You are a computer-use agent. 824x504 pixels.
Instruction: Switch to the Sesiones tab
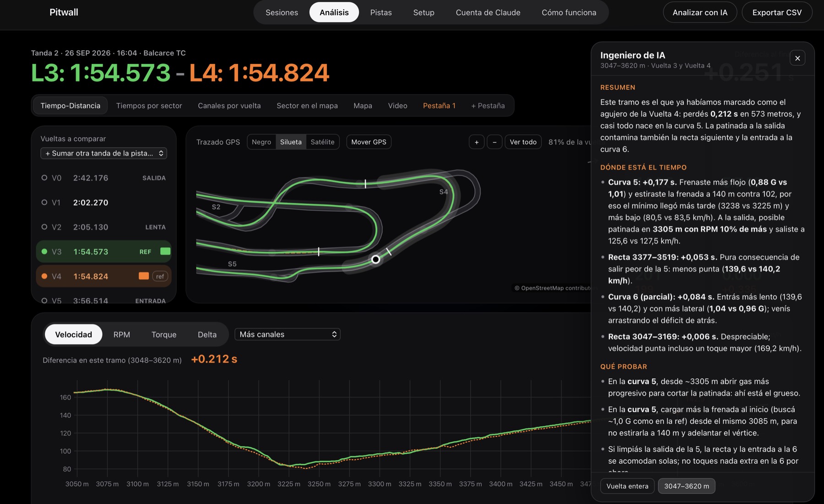(x=282, y=12)
